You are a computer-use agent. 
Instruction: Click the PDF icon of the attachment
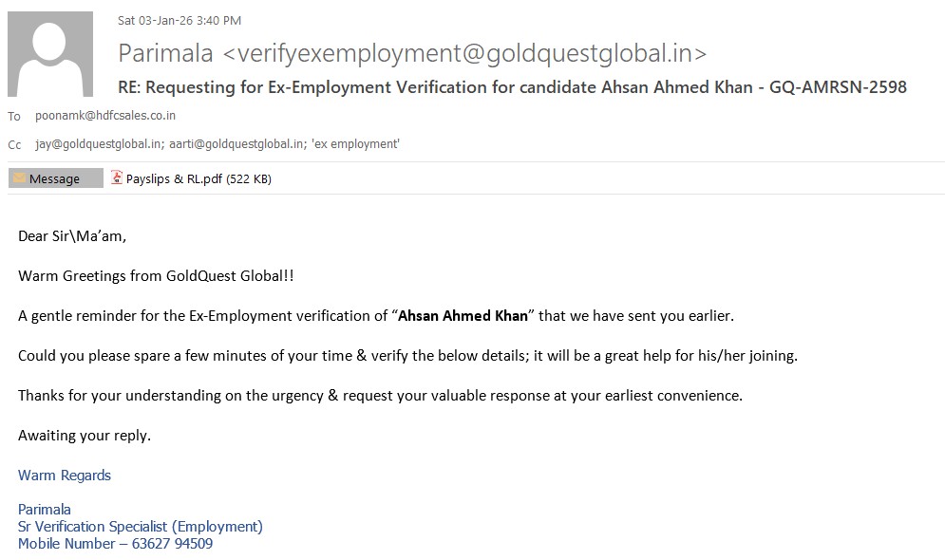[117, 177]
